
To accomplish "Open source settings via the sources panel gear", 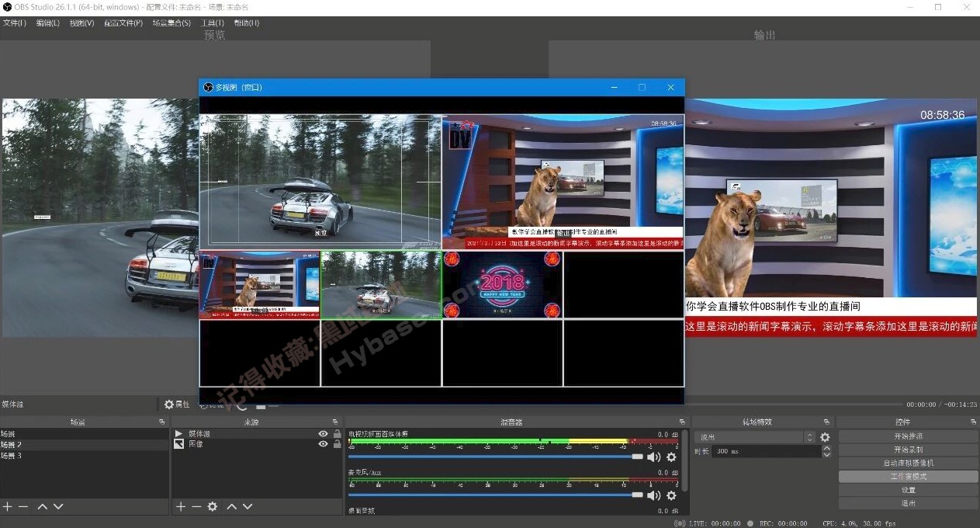I will click(x=213, y=506).
